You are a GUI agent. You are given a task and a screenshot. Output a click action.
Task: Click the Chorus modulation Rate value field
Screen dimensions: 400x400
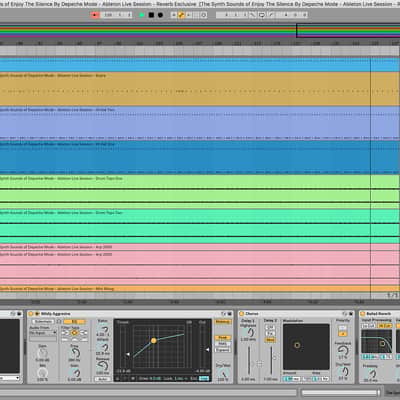click(x=320, y=379)
